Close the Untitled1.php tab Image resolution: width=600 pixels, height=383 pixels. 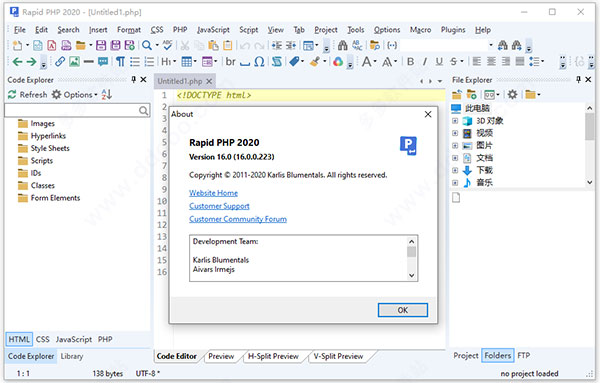pyautogui.click(x=209, y=81)
